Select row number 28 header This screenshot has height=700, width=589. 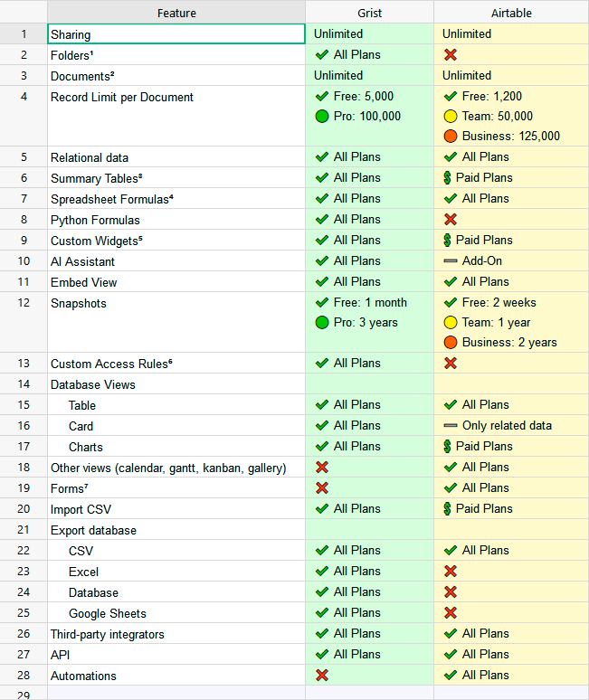point(24,676)
